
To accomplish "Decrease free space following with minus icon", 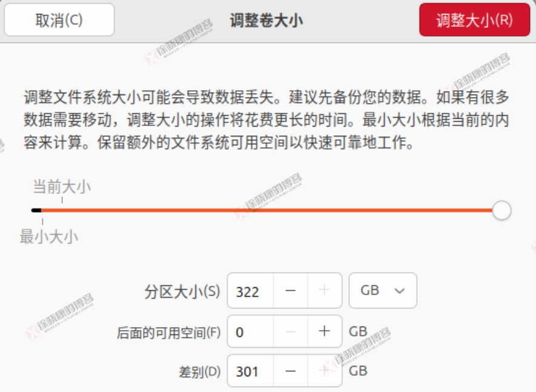I will (x=290, y=331).
